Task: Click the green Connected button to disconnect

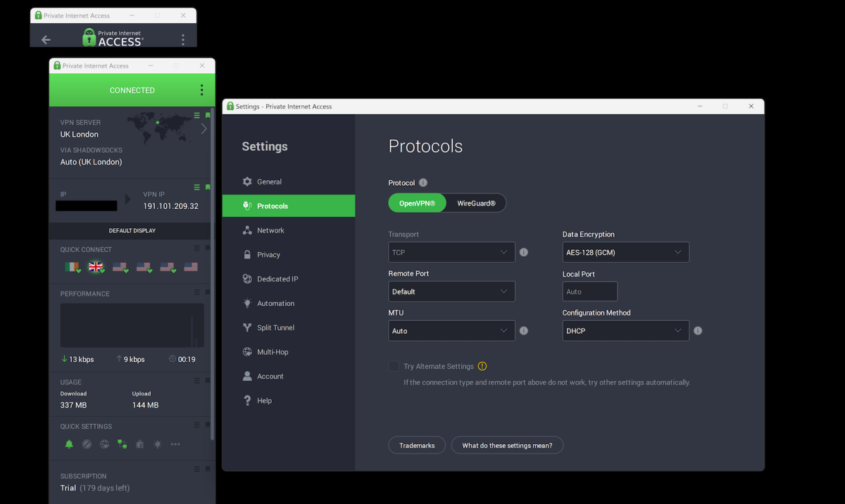Action: point(132,90)
